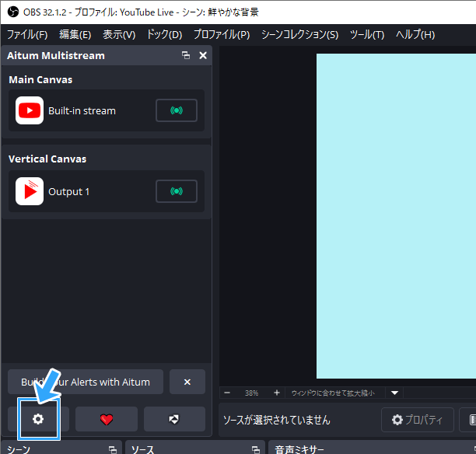Float the シーン dock
Image resolution: width=476 pixels, height=454 pixels.
113,449
